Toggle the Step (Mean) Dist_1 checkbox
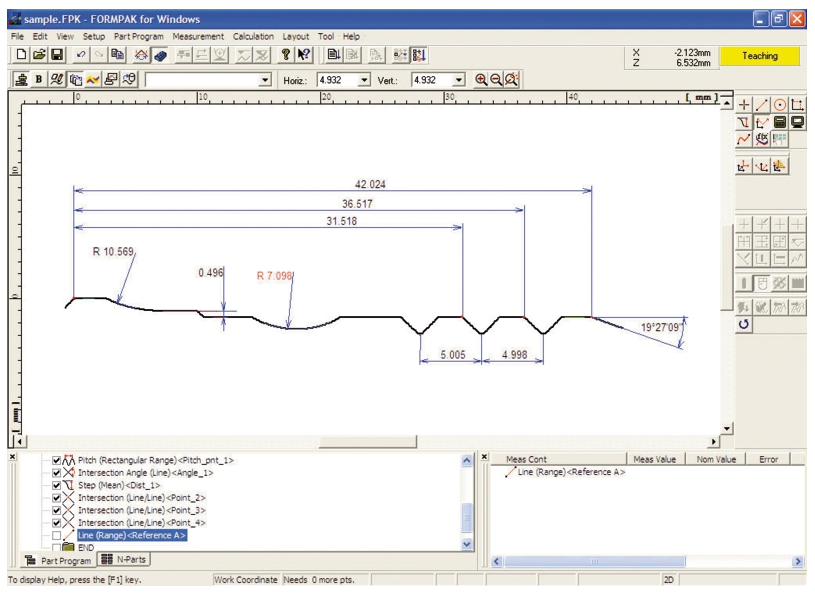Screen dimensions: 815x594 57,485
